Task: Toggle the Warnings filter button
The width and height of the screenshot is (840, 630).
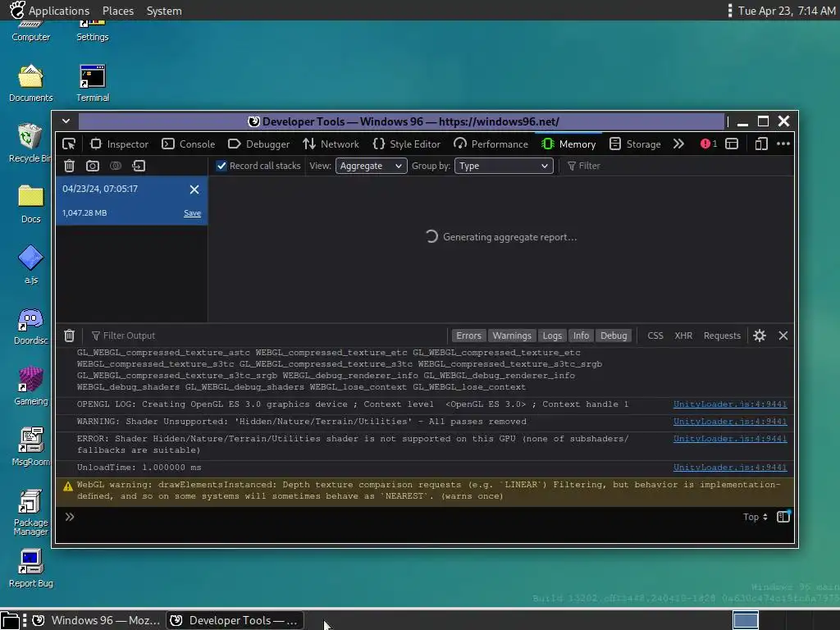Action: [x=512, y=336]
